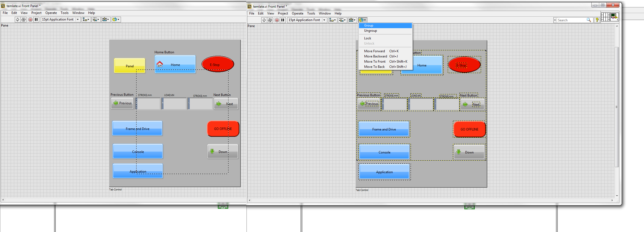This screenshot has width=644, height=232.
Task: Click Run Continuously in left window toolbar
Action: 23,19
